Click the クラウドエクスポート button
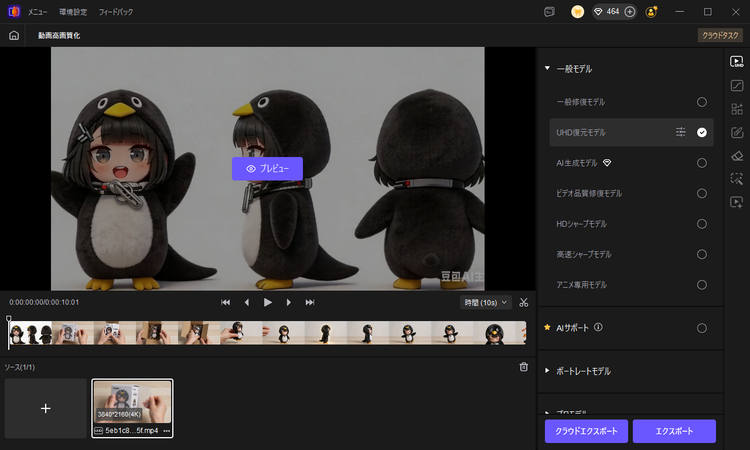Screen dimensions: 750x450 [x=586, y=431]
